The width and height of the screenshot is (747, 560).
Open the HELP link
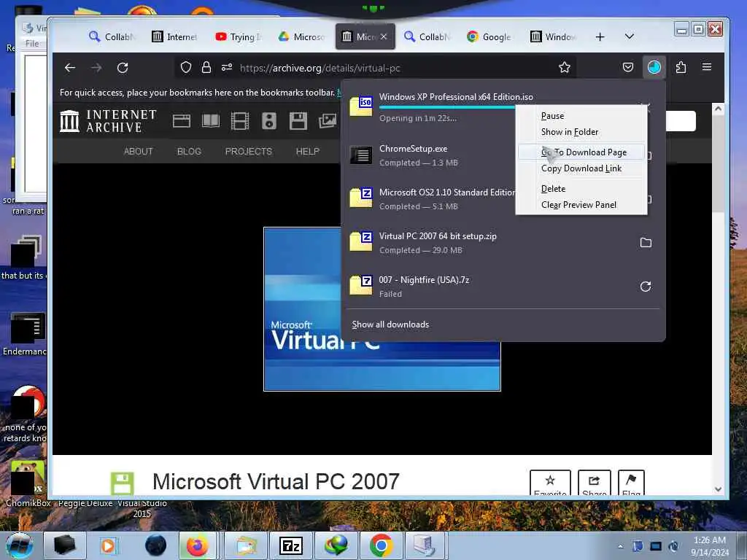pyautogui.click(x=307, y=152)
